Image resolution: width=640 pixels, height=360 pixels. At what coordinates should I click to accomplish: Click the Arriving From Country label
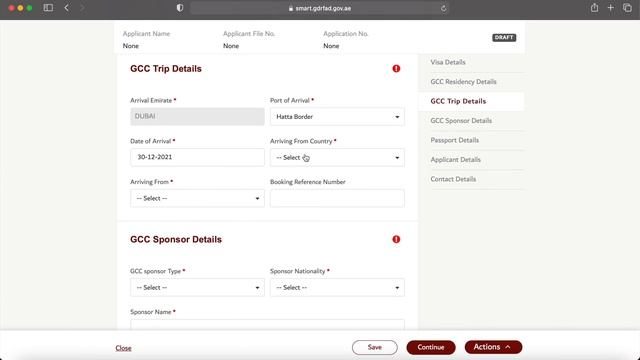coord(301,141)
